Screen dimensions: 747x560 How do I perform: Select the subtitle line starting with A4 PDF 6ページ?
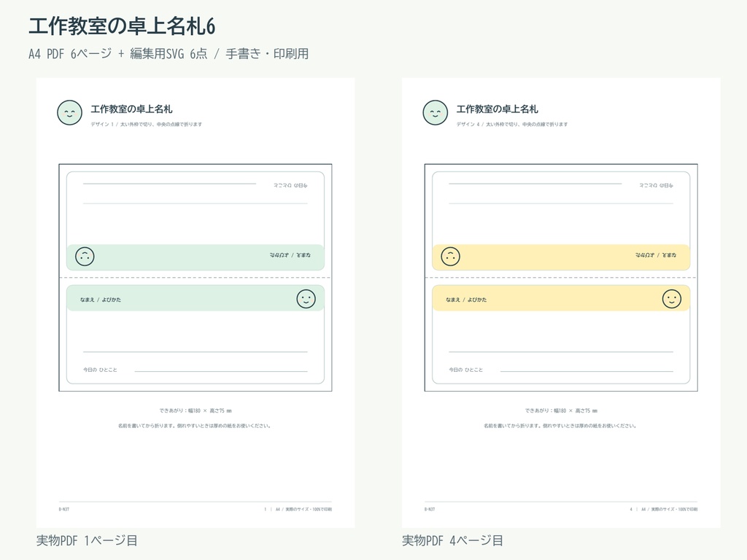pos(169,54)
